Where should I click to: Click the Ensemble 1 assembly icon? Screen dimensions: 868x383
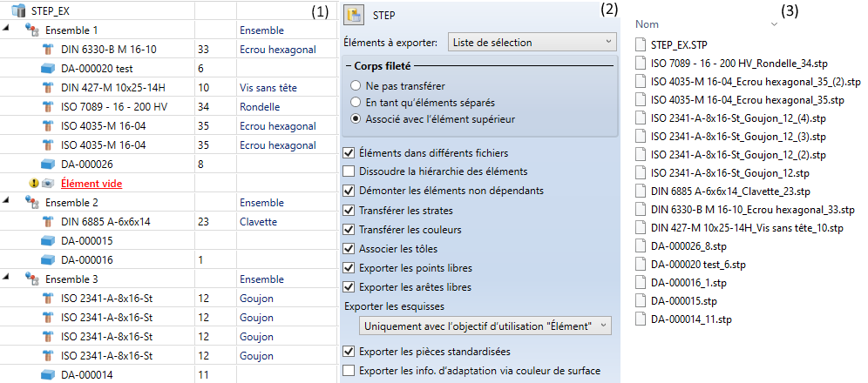[x=31, y=30]
